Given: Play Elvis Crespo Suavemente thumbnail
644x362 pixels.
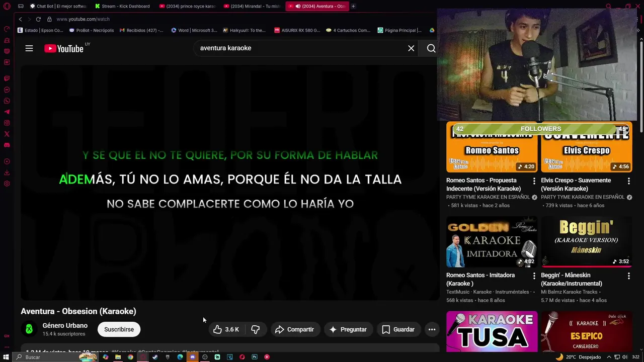Looking at the screenshot, I should [x=586, y=147].
